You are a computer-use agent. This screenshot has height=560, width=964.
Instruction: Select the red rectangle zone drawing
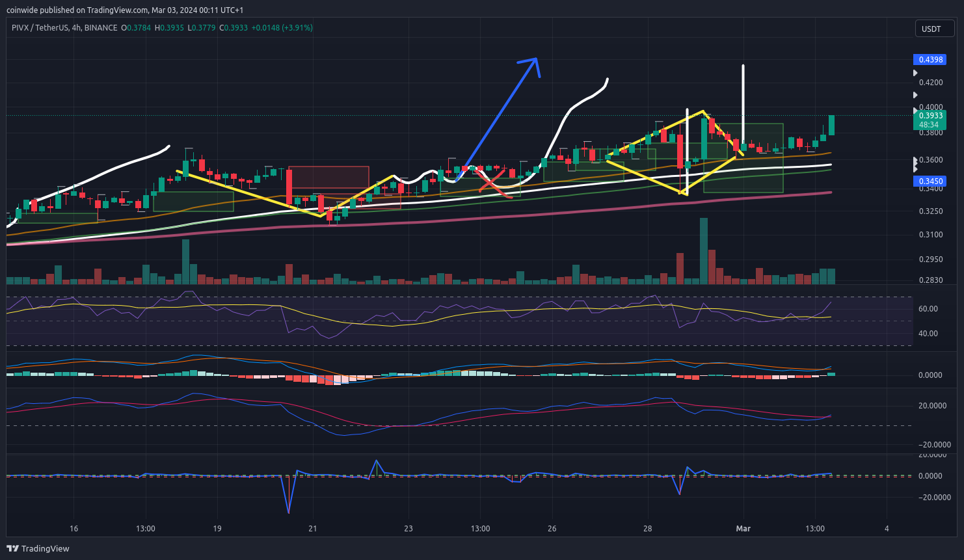pyautogui.click(x=328, y=177)
